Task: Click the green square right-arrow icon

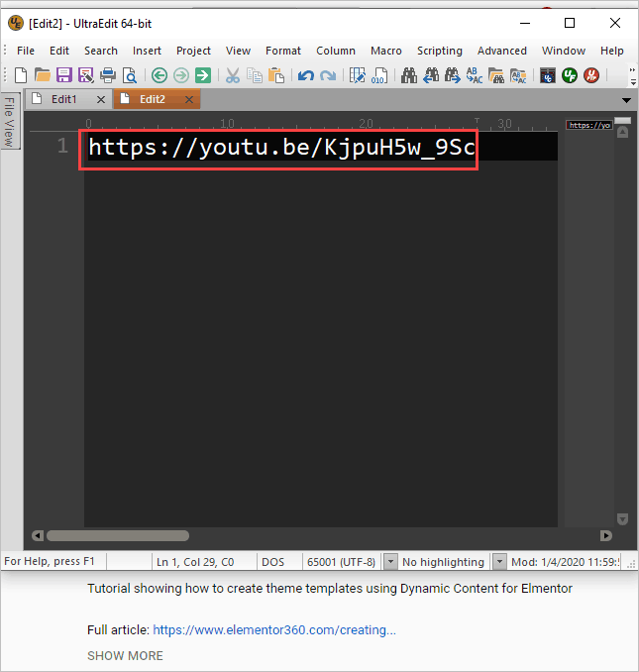Action: 203,75
